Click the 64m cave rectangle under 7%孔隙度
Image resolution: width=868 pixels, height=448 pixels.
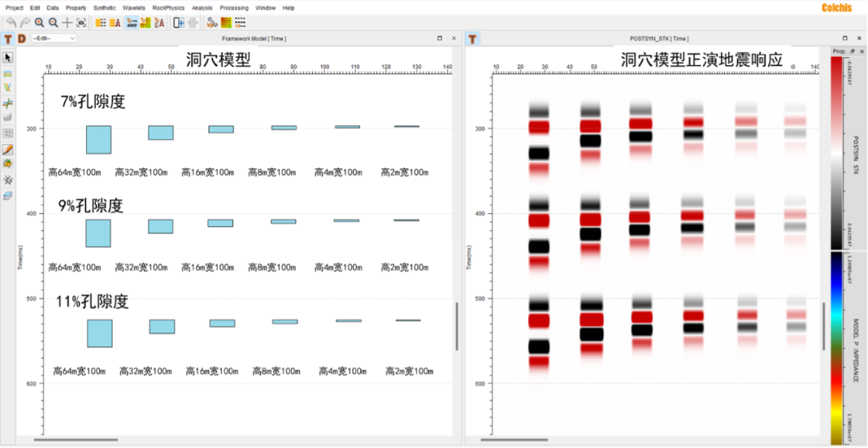[x=99, y=140]
